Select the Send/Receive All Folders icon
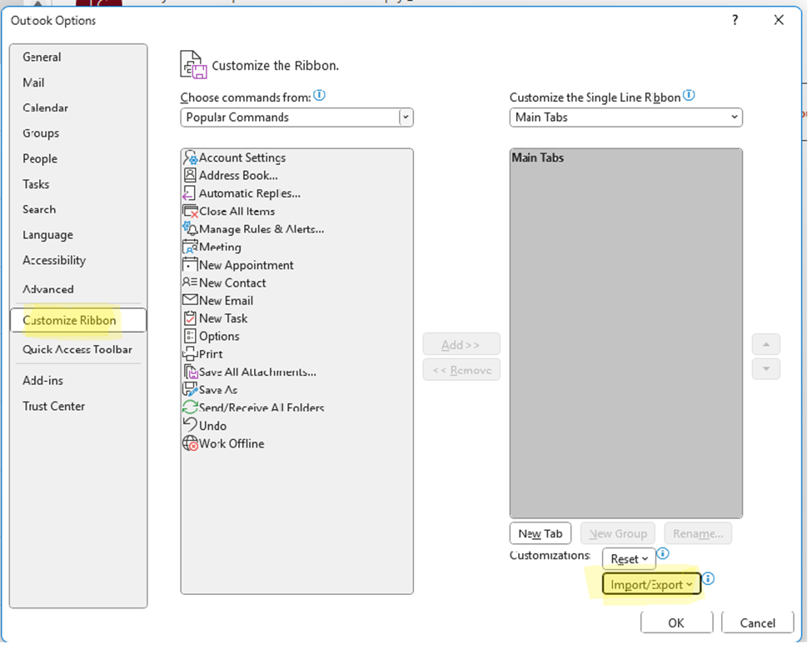 coord(189,407)
